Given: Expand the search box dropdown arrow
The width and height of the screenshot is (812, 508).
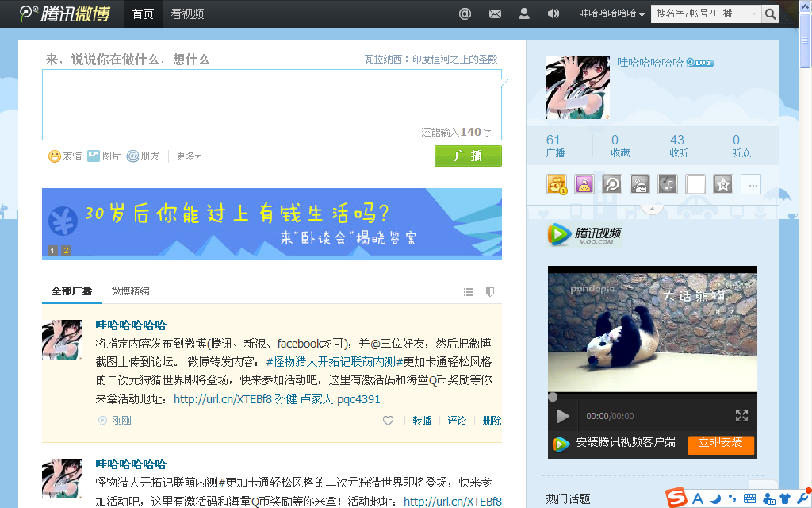Looking at the screenshot, I should click(x=754, y=14).
